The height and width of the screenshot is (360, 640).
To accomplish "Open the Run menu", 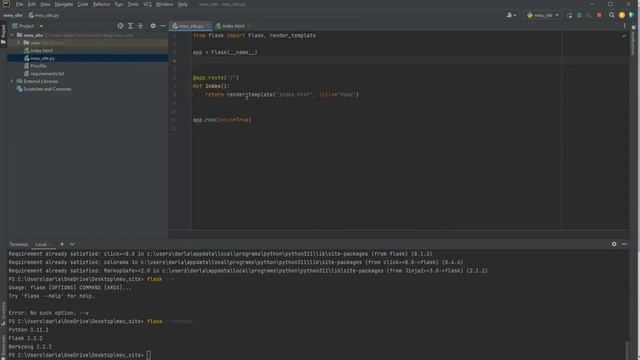I will tap(119, 4).
